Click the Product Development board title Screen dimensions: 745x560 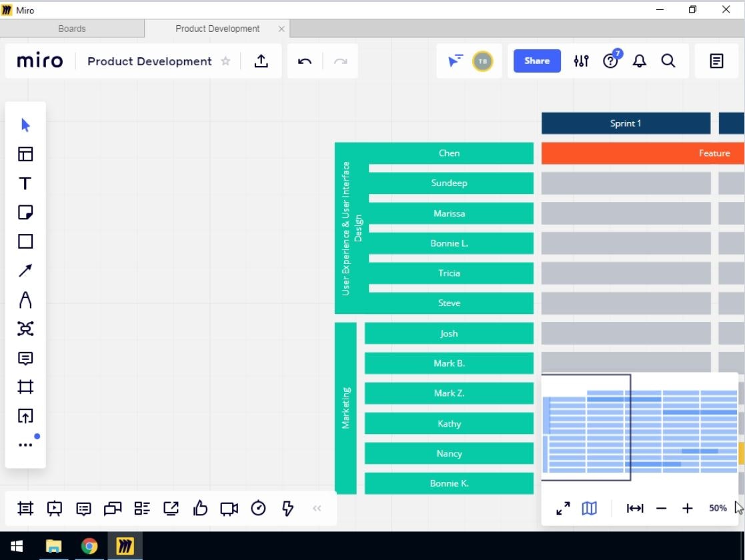pos(149,61)
